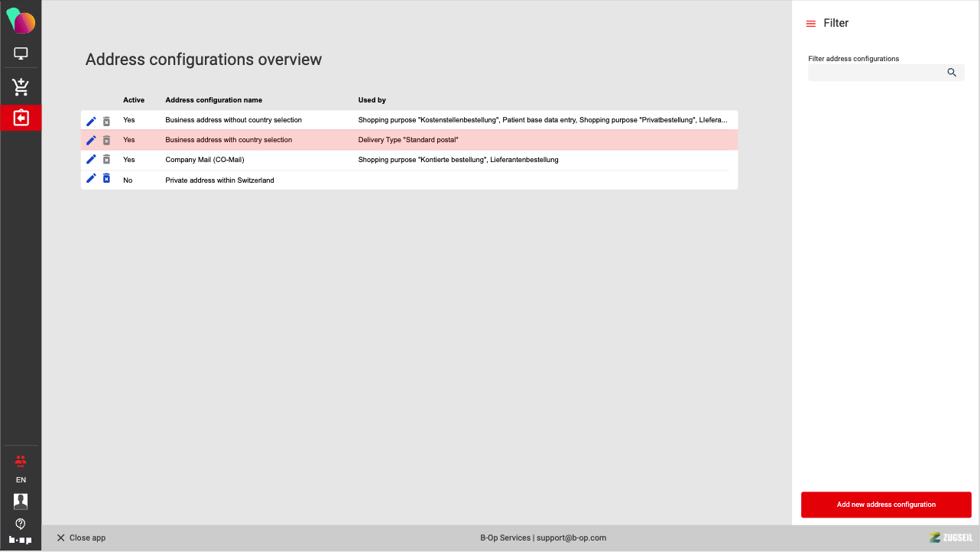Click pencil icon for Company Mail (CO-Mail)
The height and width of the screenshot is (552, 980).
pyautogui.click(x=91, y=159)
